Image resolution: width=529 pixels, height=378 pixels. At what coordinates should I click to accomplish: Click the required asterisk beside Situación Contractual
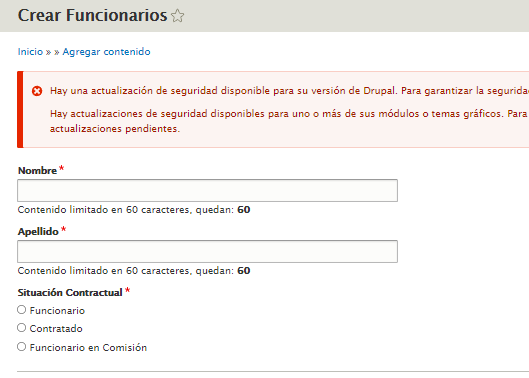point(127,290)
